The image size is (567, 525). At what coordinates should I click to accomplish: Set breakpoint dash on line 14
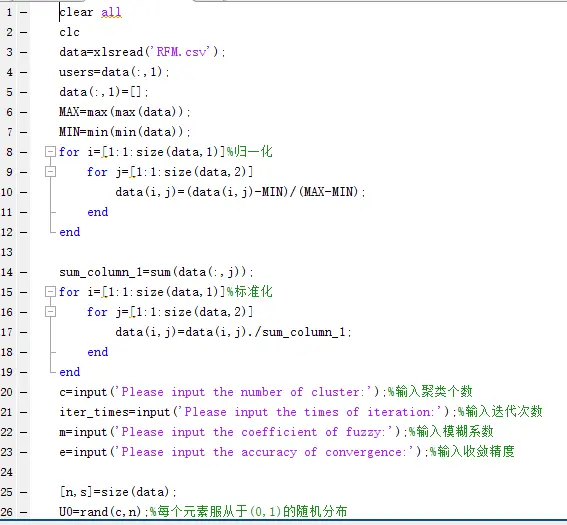click(24, 272)
